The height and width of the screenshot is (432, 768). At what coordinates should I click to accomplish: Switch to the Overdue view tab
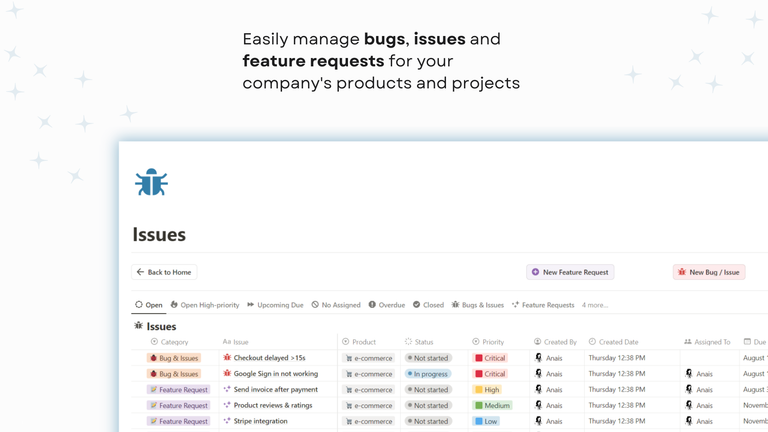[386, 305]
